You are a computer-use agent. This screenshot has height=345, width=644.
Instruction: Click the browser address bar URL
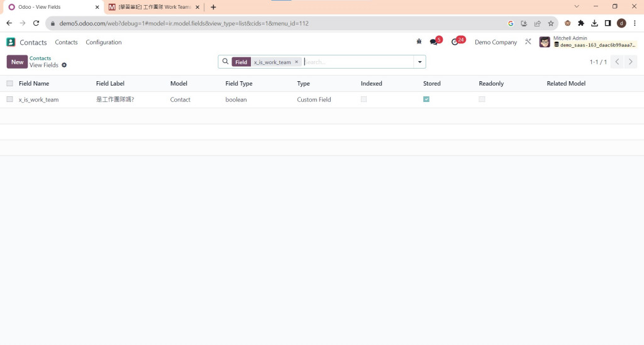coord(184,23)
